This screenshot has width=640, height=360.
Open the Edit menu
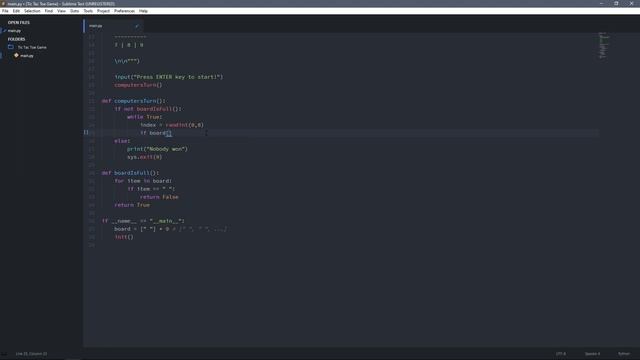(16, 11)
